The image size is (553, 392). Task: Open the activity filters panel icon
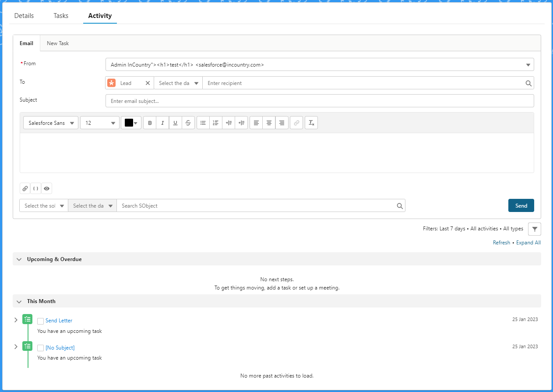[x=534, y=229]
